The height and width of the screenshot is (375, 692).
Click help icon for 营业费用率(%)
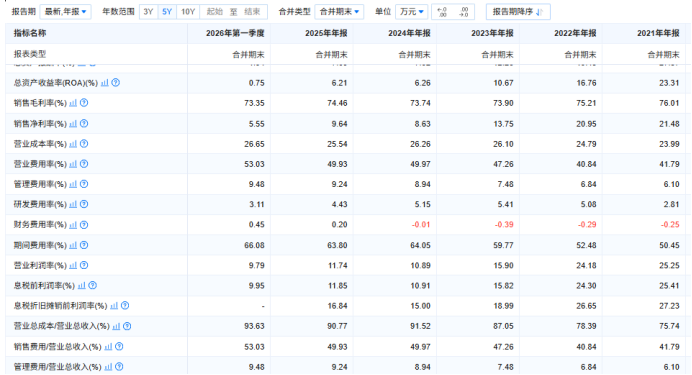click(x=84, y=164)
